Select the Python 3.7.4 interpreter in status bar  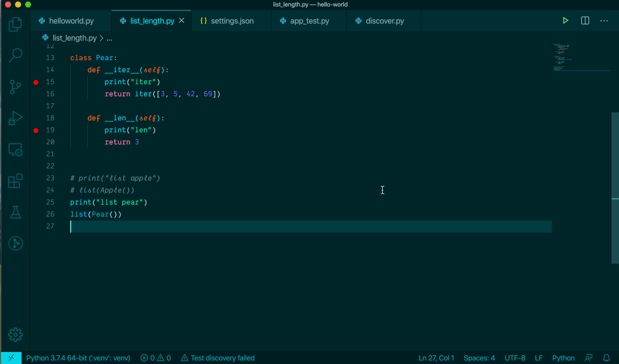tap(78, 358)
